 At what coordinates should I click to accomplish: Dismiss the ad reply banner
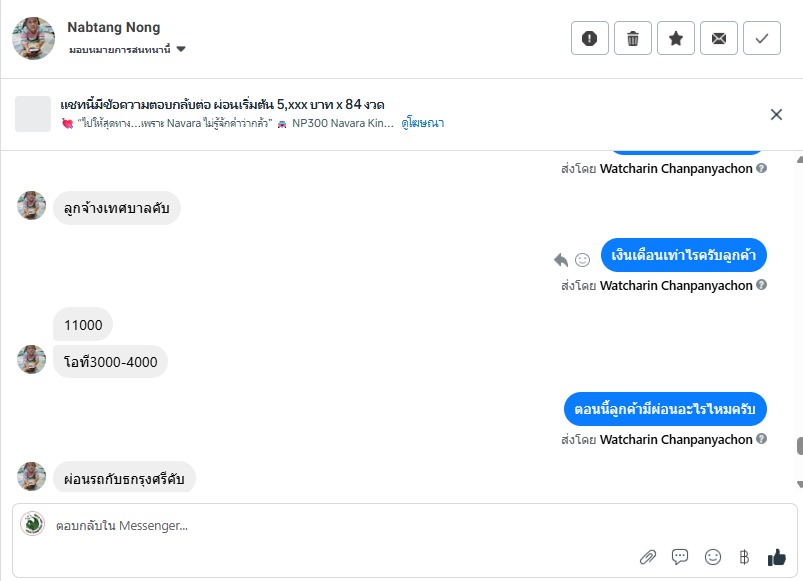coord(776,114)
